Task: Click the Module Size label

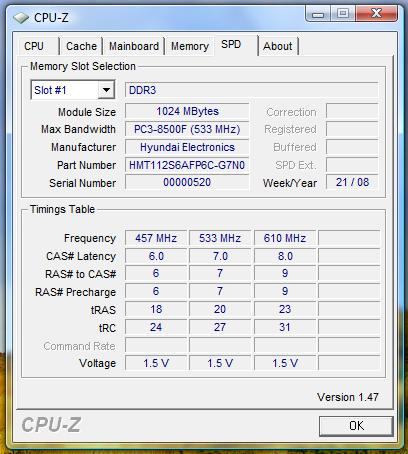Action: [87, 112]
